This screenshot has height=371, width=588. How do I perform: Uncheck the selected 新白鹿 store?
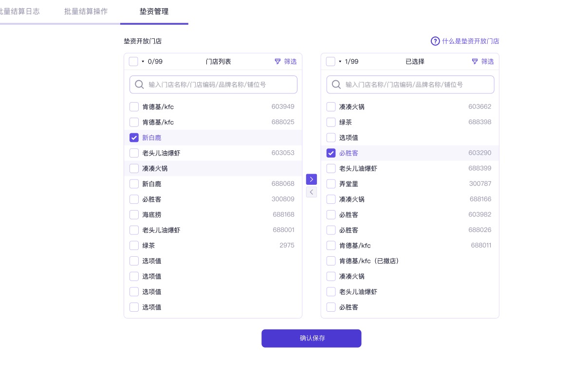tap(134, 138)
